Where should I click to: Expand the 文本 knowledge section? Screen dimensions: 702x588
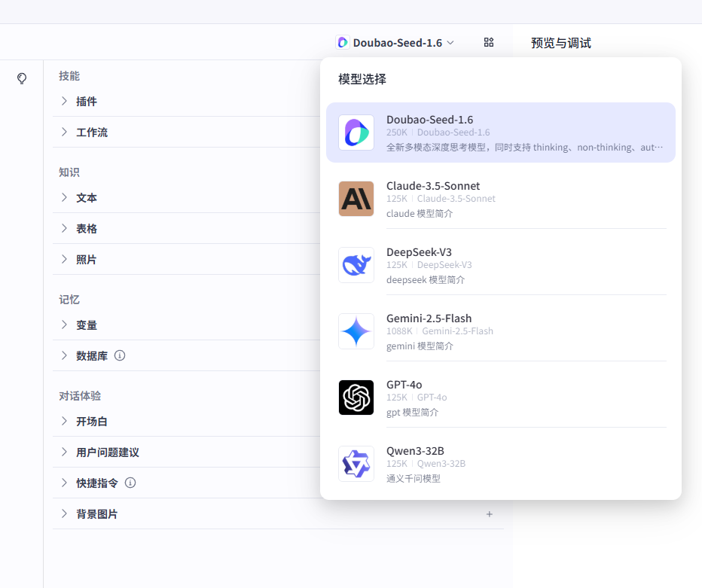tap(64, 197)
